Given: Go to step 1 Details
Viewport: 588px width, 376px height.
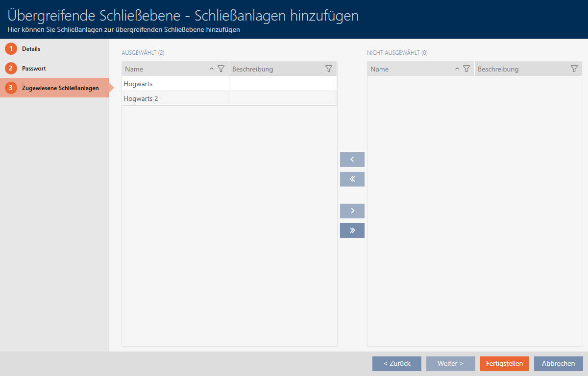Looking at the screenshot, I should pyautogui.click(x=31, y=49).
